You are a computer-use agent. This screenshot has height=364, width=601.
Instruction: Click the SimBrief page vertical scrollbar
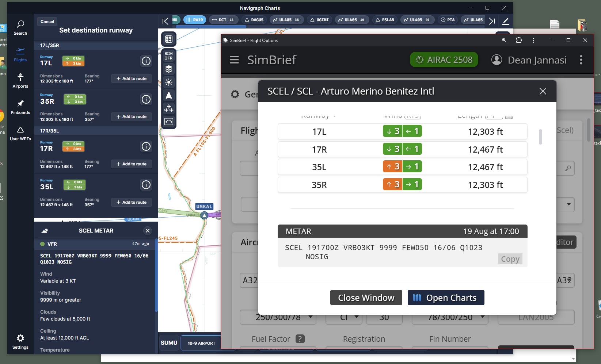click(x=589, y=130)
